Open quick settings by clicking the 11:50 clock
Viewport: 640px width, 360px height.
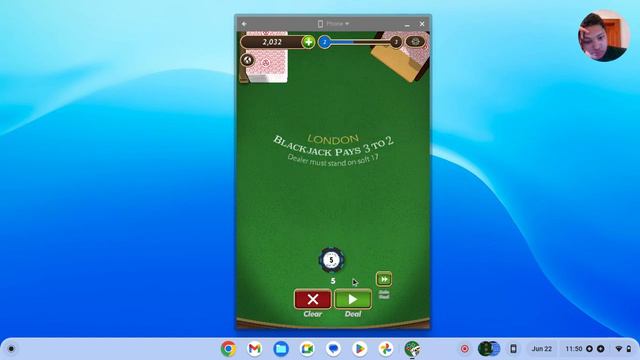coord(573,349)
